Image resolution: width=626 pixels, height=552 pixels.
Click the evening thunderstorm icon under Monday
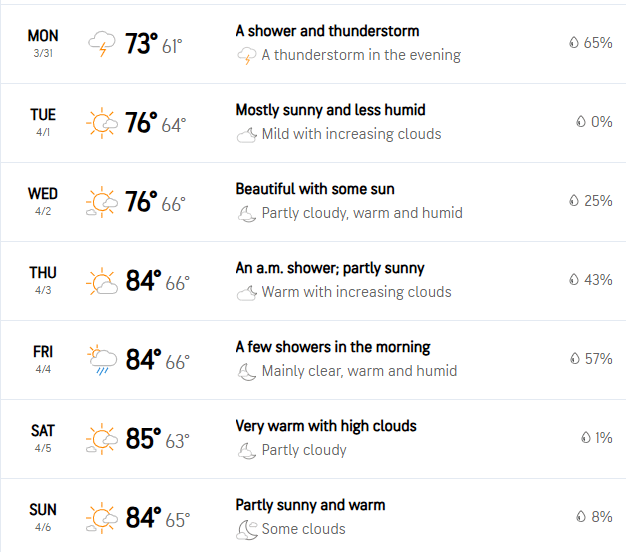coord(246,56)
